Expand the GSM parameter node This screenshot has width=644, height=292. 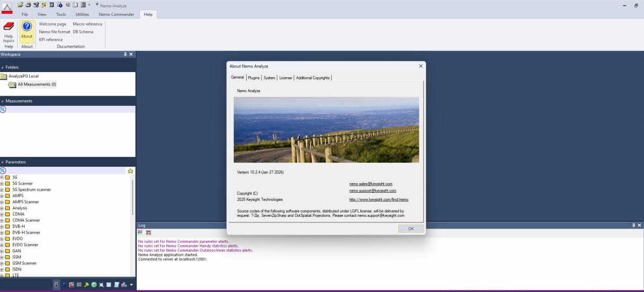[x=2, y=257]
